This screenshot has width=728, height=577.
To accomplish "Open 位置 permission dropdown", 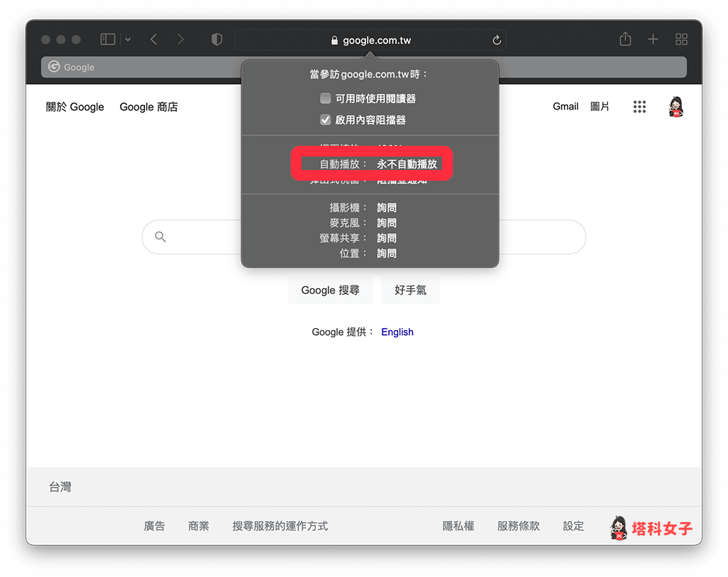I will (387, 254).
